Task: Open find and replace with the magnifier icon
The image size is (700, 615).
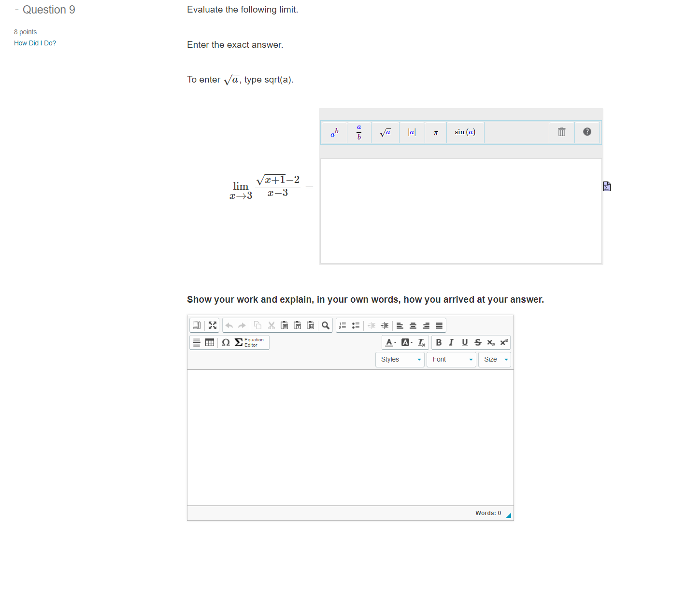Action: [325, 325]
